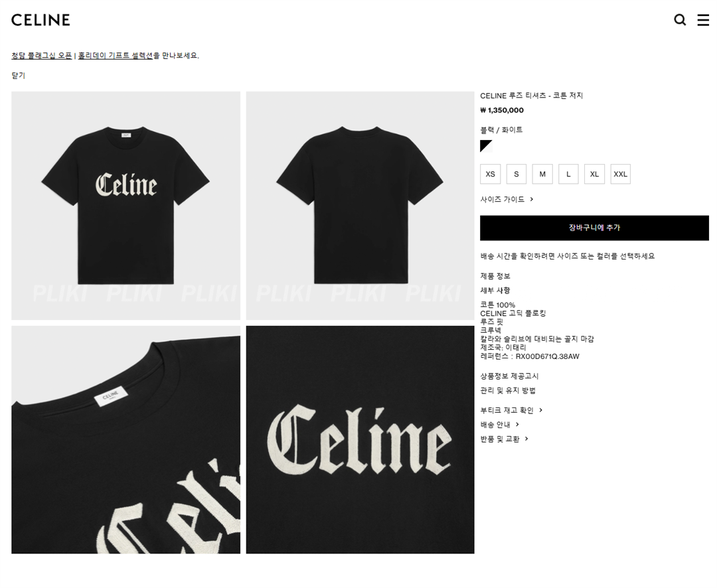717x588 pixels.
Task: Close the banner with 닫기
Action: (19, 76)
